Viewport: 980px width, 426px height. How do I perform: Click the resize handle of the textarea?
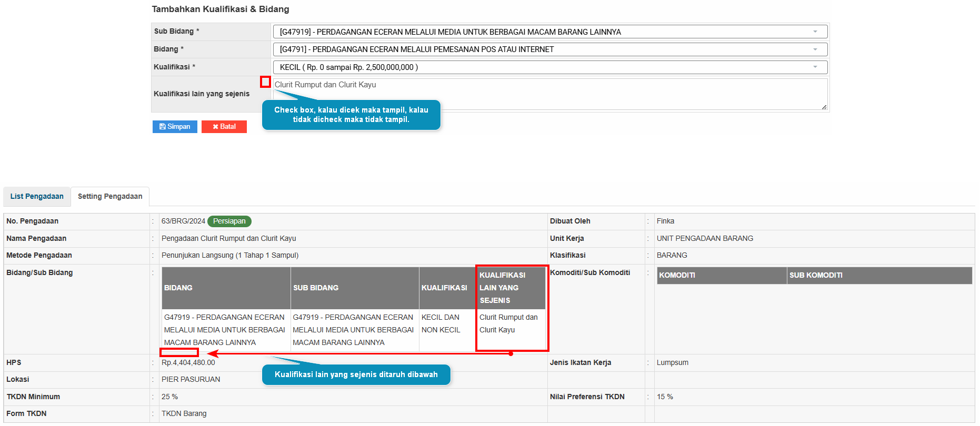tap(824, 107)
